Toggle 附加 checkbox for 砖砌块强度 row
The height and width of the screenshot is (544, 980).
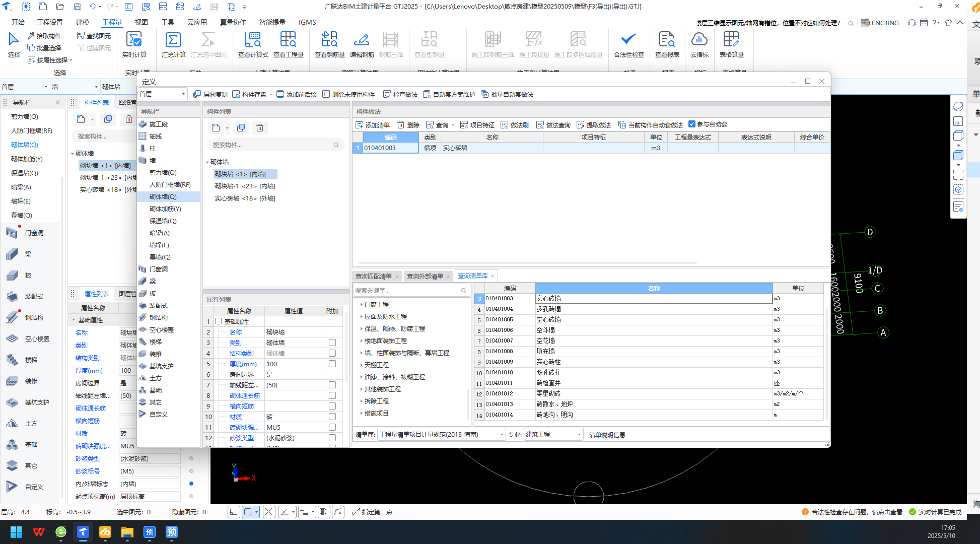click(332, 427)
